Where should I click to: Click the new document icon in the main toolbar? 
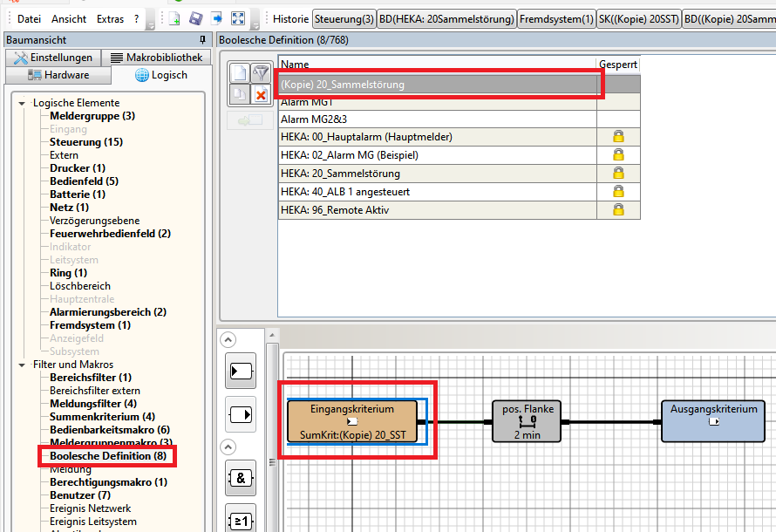(x=174, y=19)
